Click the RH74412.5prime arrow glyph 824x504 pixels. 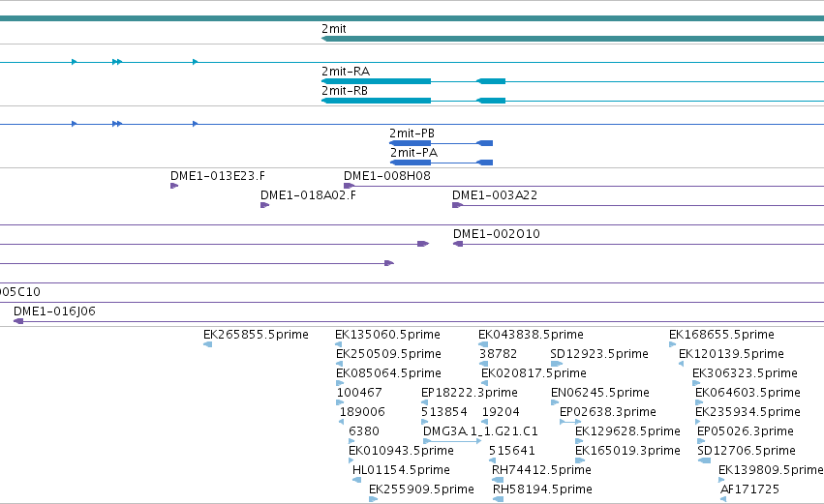498,480
